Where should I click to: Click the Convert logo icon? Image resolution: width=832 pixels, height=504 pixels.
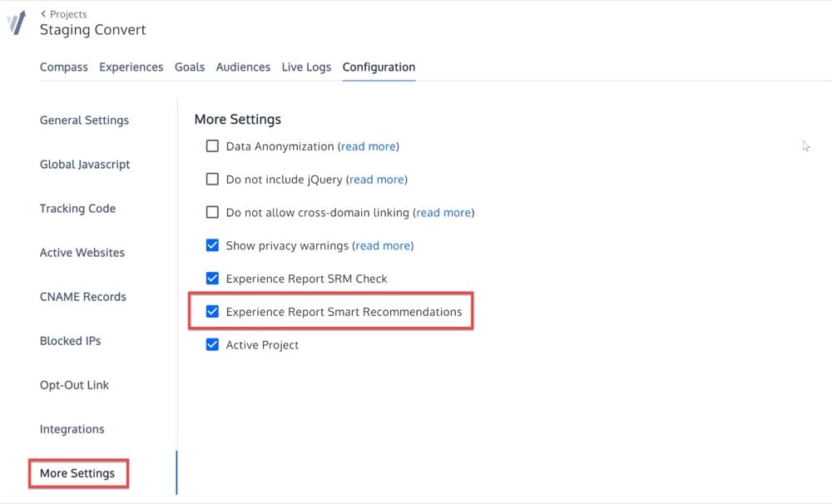[x=17, y=22]
